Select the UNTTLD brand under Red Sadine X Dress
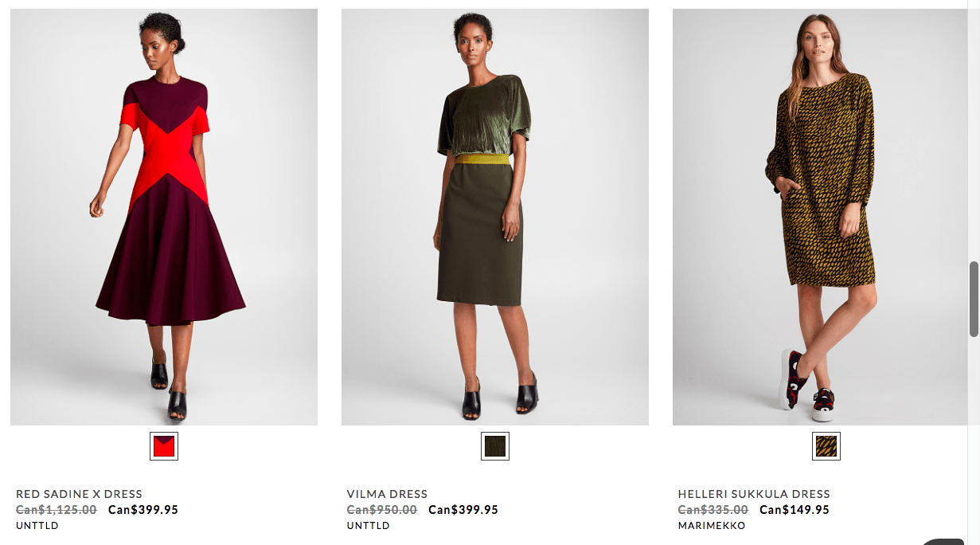Image resolution: width=980 pixels, height=545 pixels. [37, 526]
